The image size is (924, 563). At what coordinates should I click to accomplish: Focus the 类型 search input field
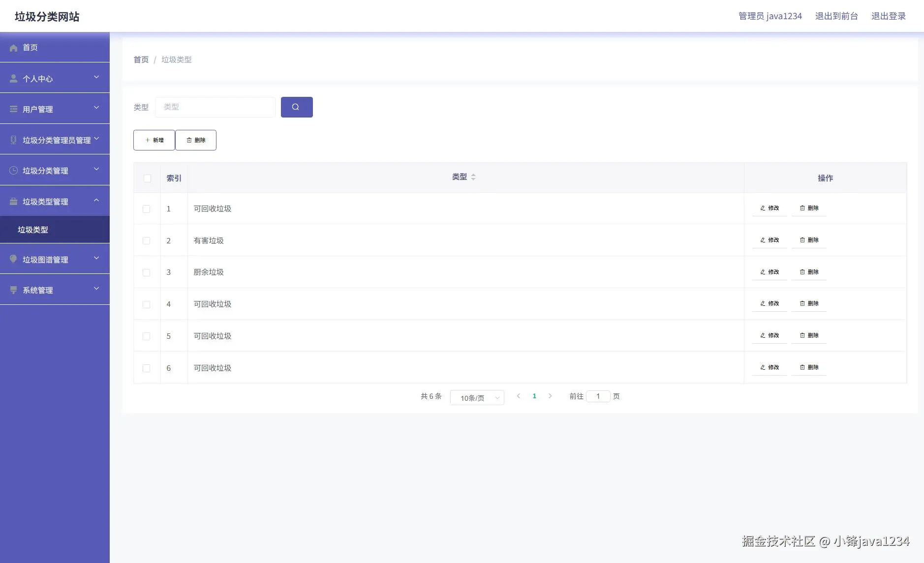(215, 107)
